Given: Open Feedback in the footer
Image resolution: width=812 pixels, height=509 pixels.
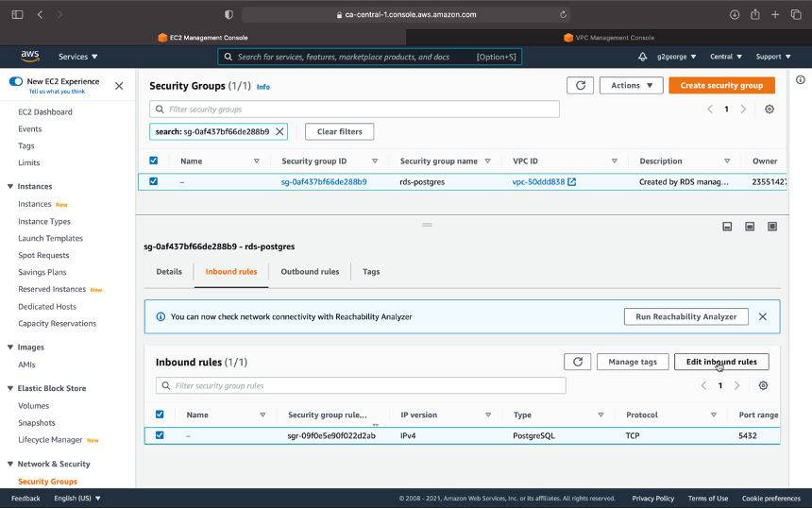Looking at the screenshot, I should coord(25,498).
